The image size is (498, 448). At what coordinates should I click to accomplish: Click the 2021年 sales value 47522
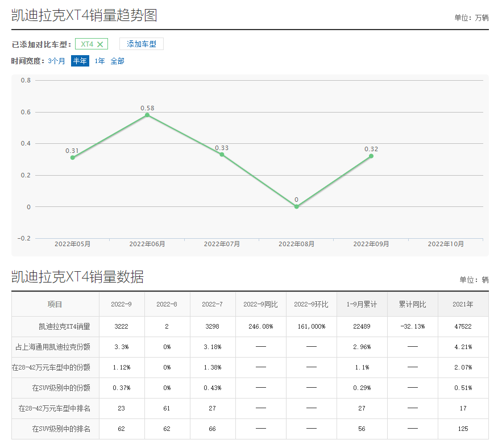(463, 327)
